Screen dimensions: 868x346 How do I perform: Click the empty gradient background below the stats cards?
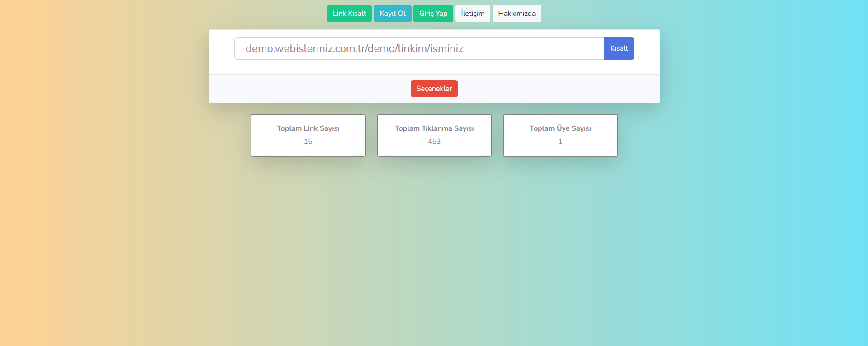pos(434,249)
